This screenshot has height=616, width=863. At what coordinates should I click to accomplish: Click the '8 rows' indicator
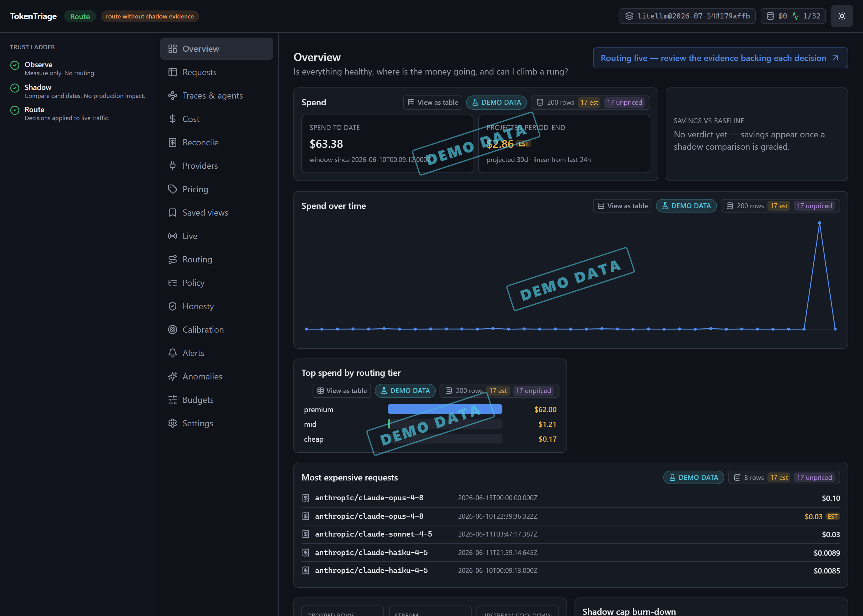pyautogui.click(x=749, y=477)
